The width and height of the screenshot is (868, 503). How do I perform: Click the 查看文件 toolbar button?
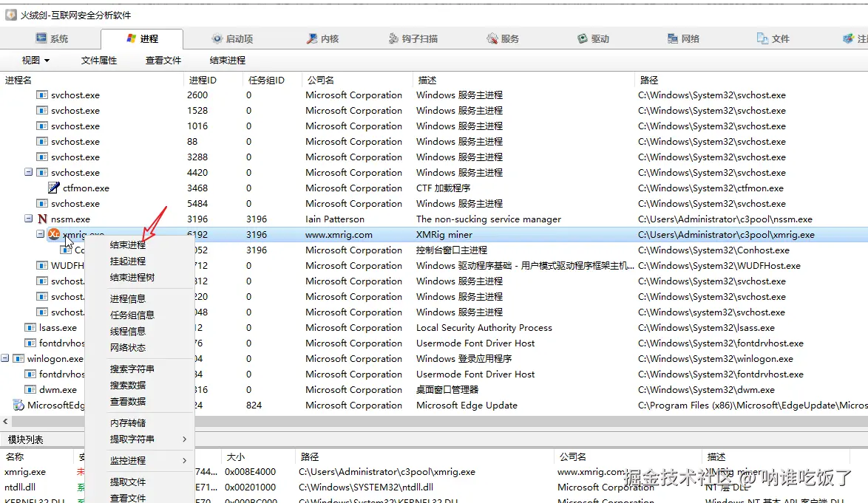pos(163,61)
